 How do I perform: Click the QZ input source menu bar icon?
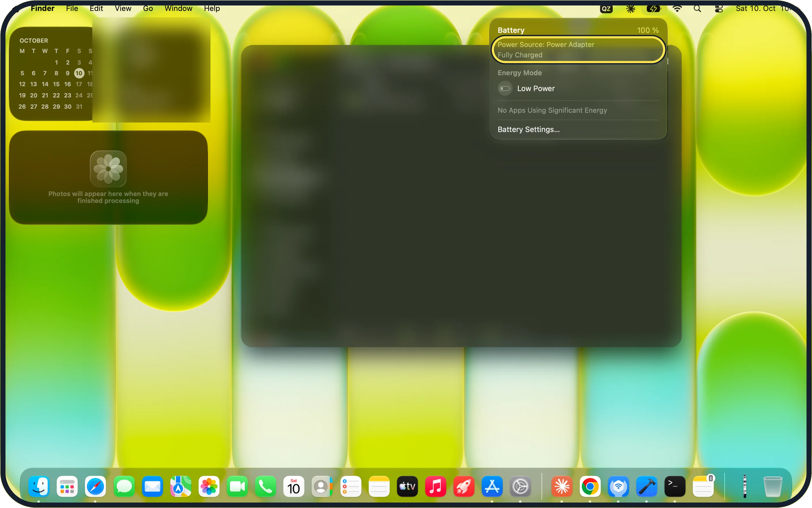606,9
